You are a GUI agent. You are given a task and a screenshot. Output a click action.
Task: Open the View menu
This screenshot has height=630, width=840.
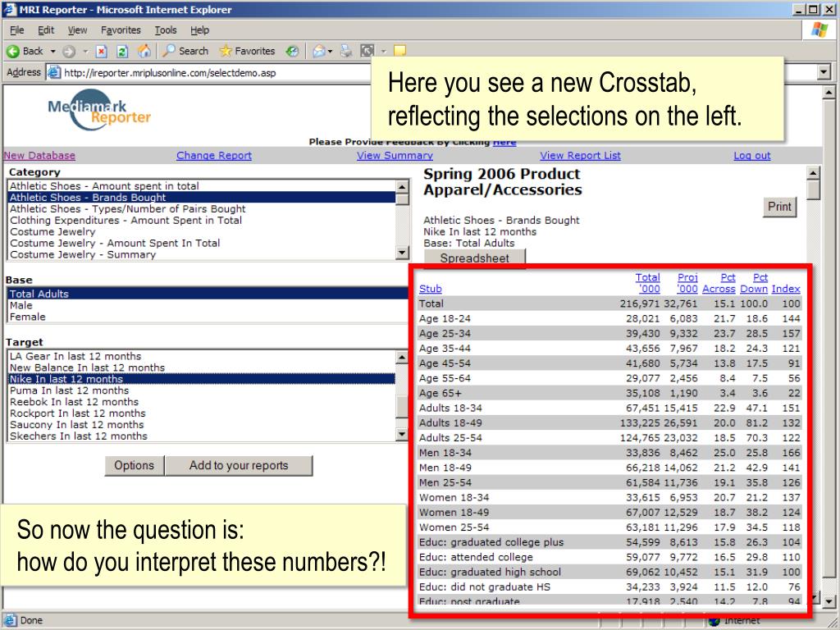(77, 30)
